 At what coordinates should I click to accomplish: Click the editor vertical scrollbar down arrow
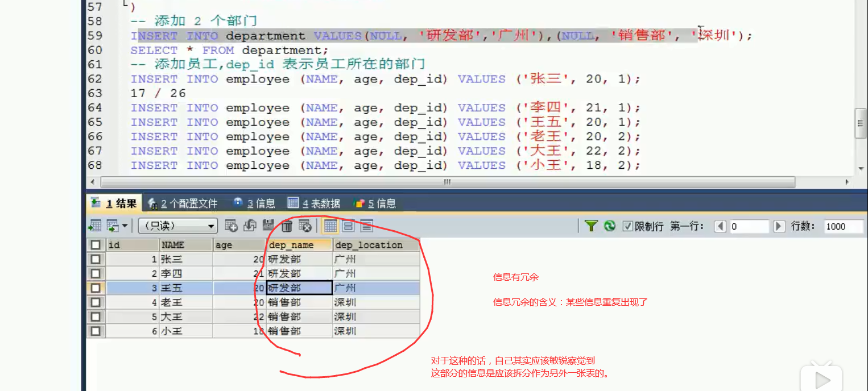(x=861, y=169)
